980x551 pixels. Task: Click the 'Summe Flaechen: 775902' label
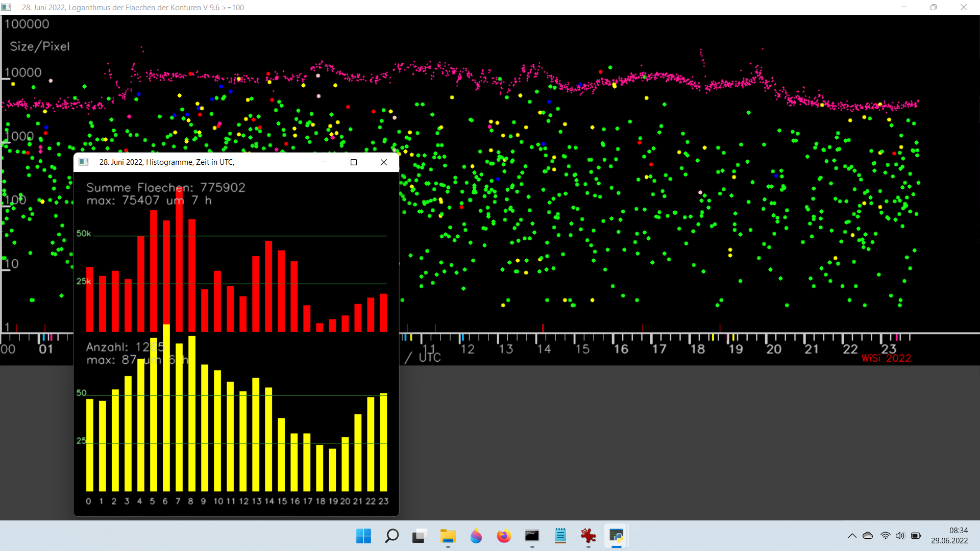166,188
